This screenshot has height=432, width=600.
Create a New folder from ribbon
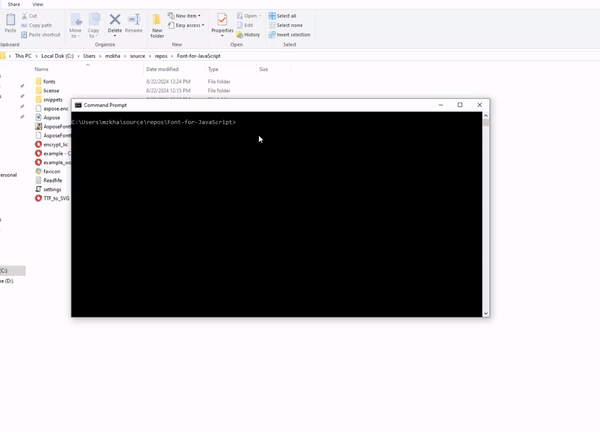(x=157, y=23)
